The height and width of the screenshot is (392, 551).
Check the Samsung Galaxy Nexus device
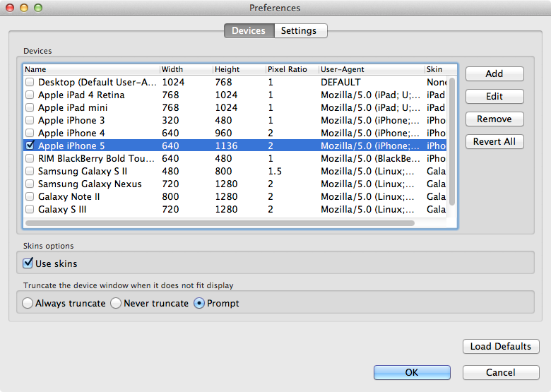30,184
